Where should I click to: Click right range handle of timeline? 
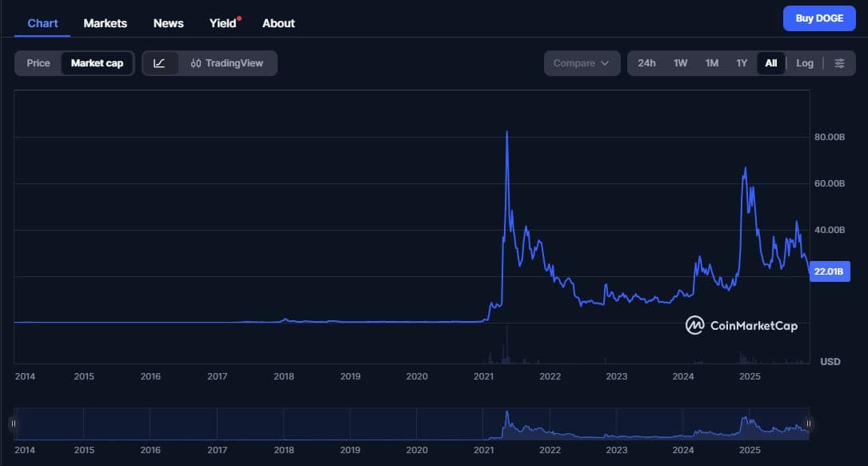click(x=809, y=424)
